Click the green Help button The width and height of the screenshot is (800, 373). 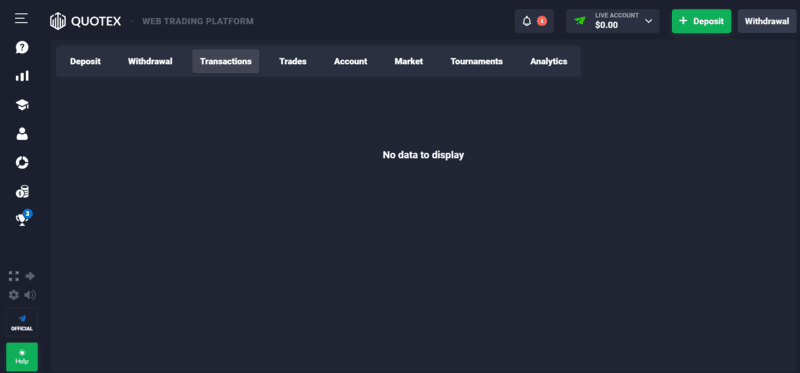(22, 357)
